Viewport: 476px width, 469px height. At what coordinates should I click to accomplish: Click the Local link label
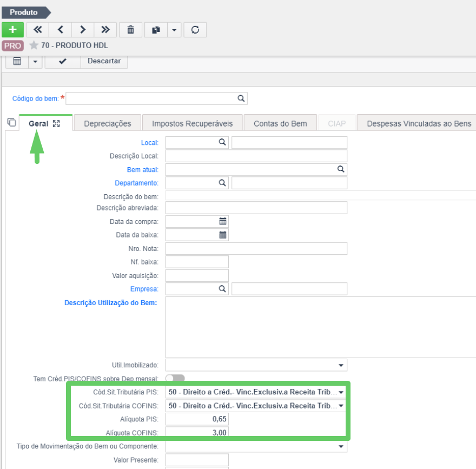point(150,143)
